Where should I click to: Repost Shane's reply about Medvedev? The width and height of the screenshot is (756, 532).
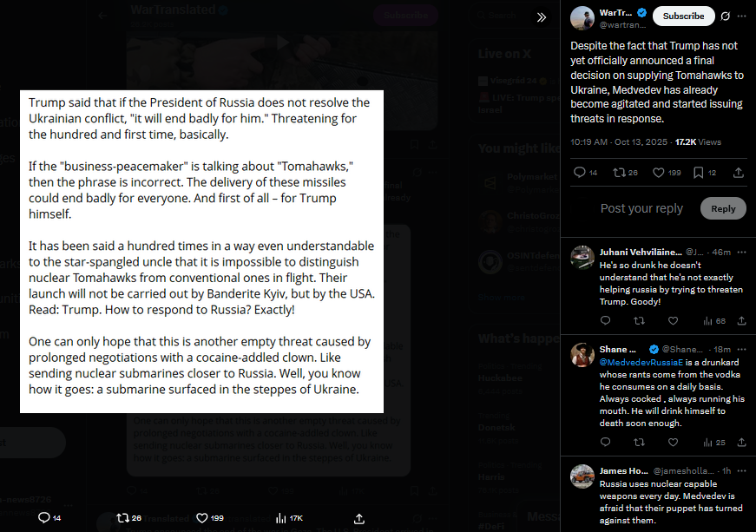pyautogui.click(x=639, y=443)
